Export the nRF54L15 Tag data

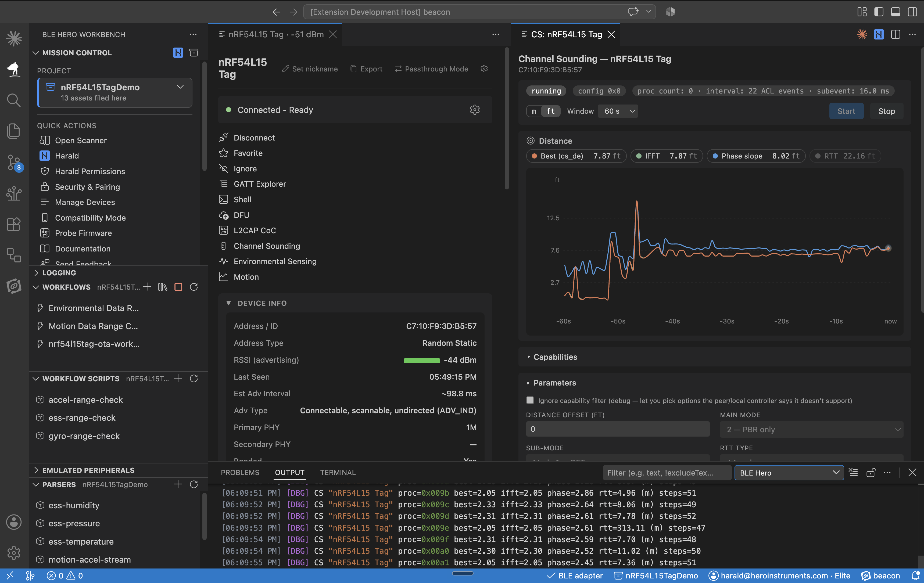pos(366,69)
